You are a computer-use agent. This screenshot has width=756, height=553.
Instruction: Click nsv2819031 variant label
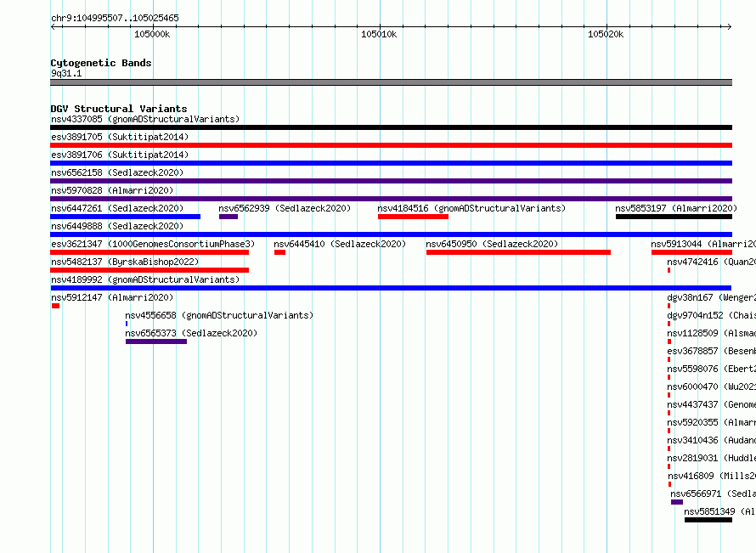click(x=712, y=458)
